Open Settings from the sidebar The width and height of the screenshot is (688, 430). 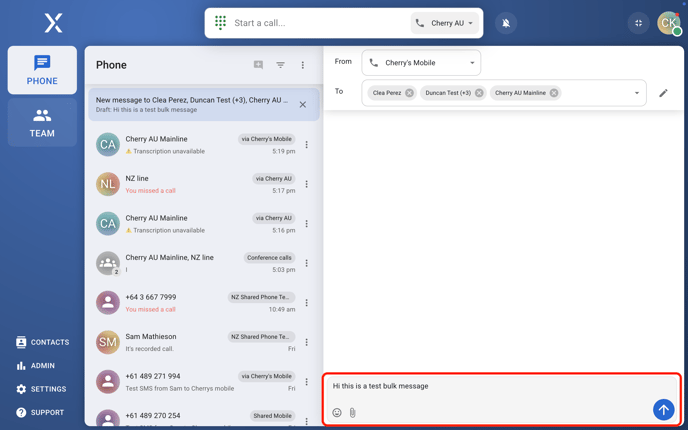click(41, 389)
